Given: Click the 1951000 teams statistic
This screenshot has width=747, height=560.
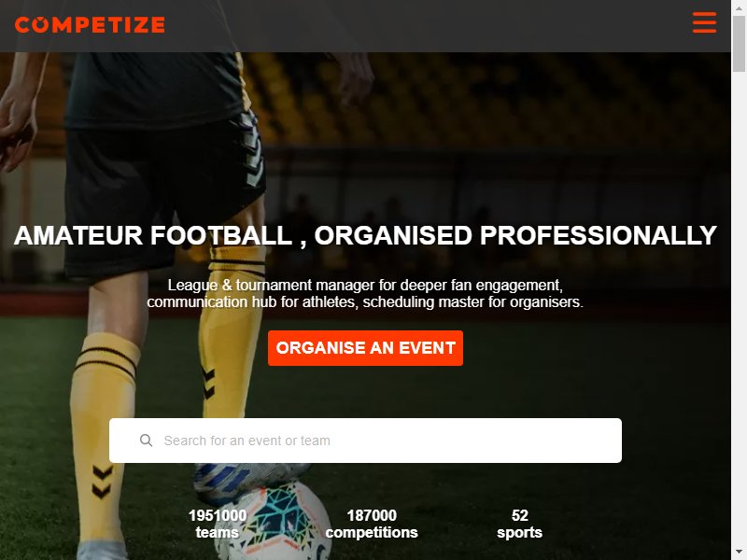Looking at the screenshot, I should tap(218, 524).
